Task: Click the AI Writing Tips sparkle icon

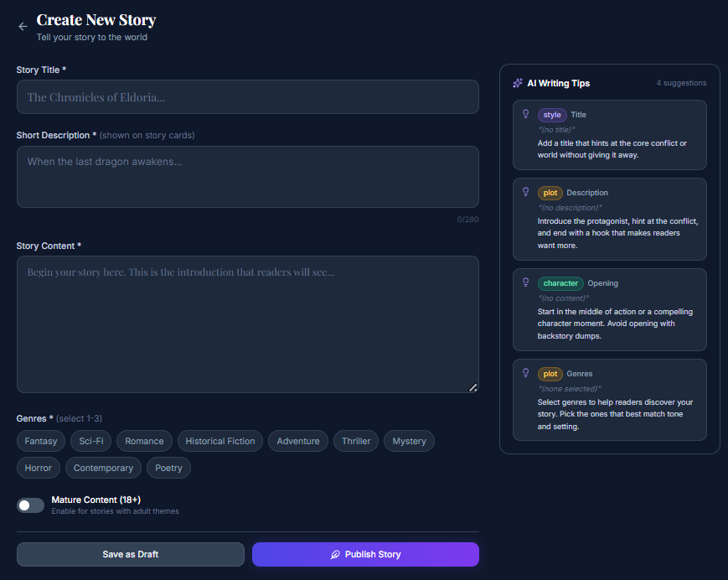Action: [x=518, y=83]
